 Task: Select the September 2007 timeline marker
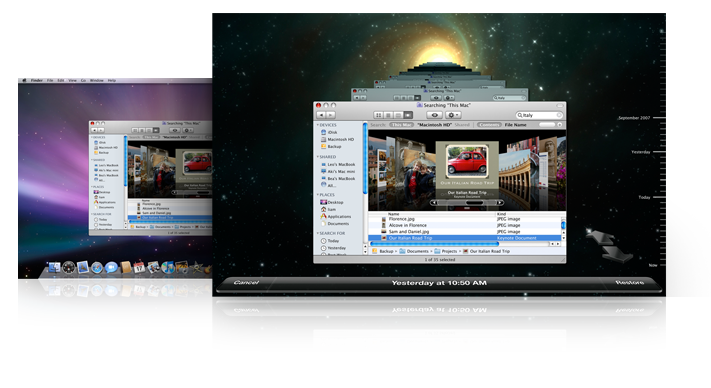coord(634,118)
